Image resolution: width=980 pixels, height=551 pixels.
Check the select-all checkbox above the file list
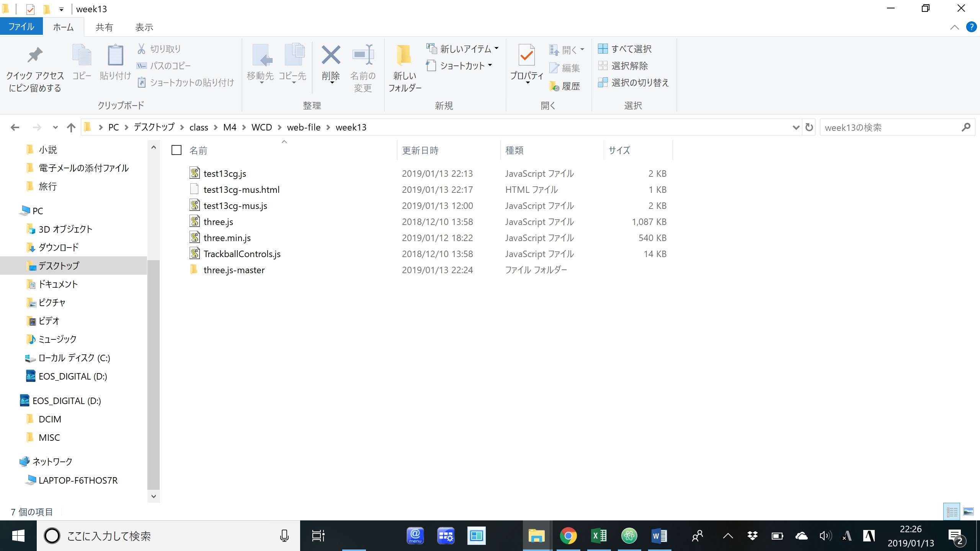tap(176, 150)
